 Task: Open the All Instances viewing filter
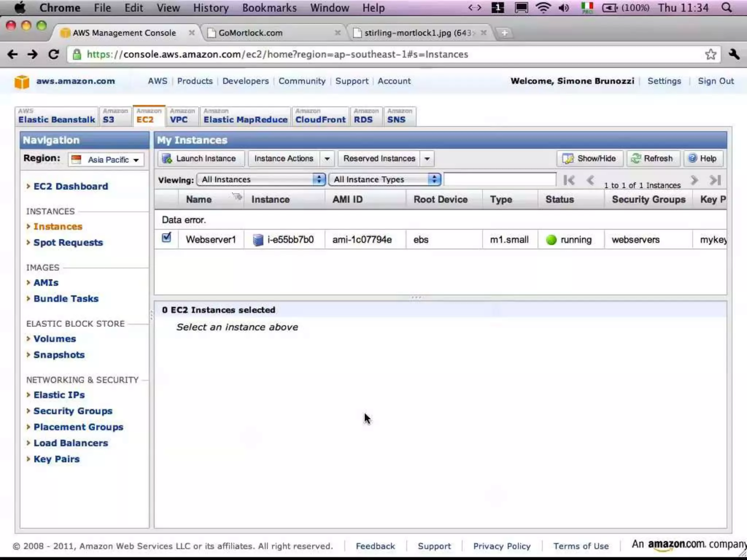[x=260, y=179]
